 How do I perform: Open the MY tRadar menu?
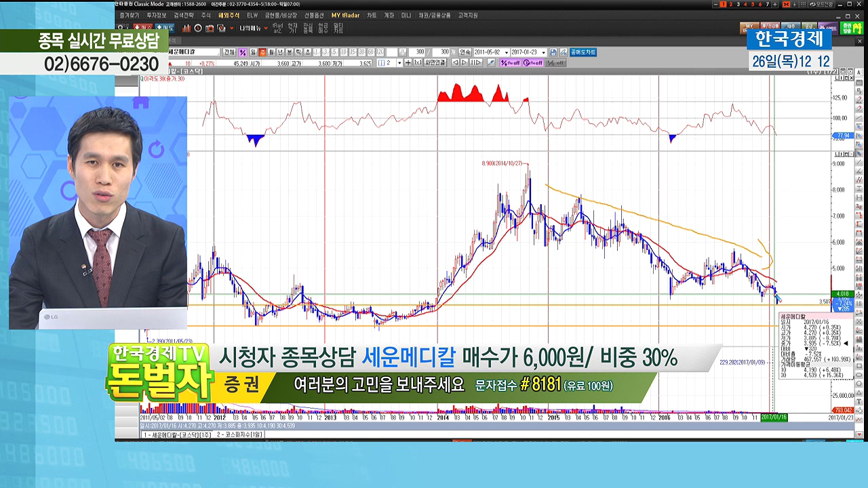[345, 15]
